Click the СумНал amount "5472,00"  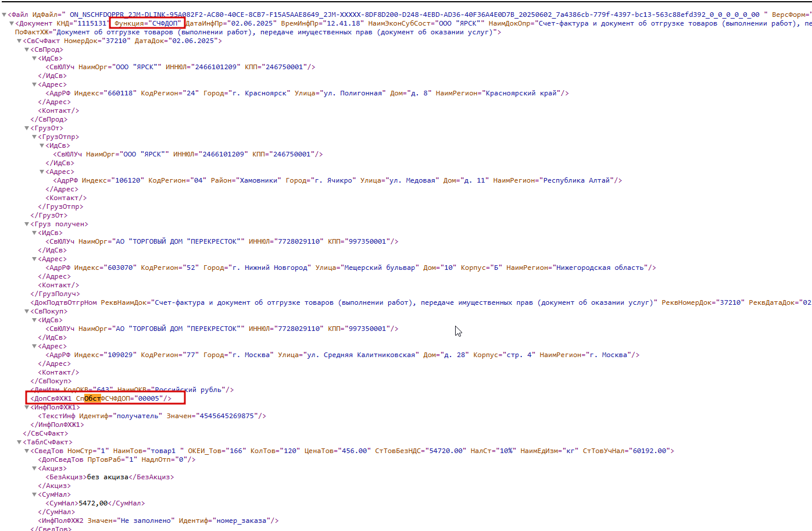click(x=93, y=503)
